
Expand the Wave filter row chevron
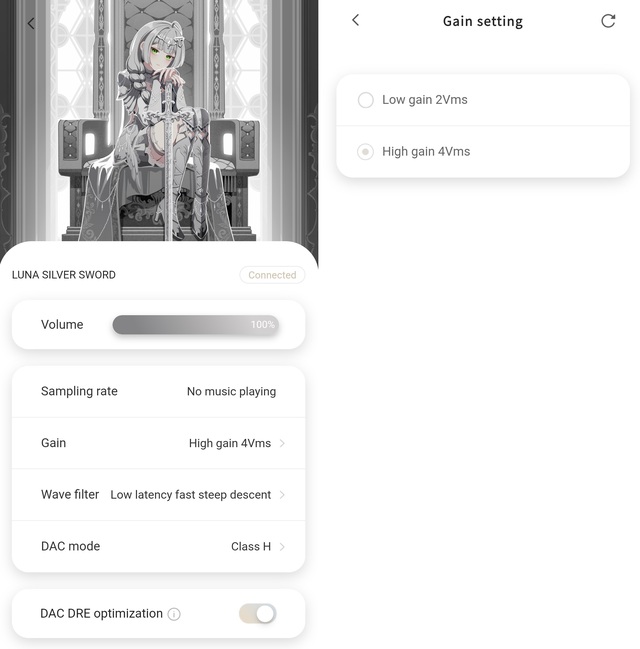[x=282, y=495]
